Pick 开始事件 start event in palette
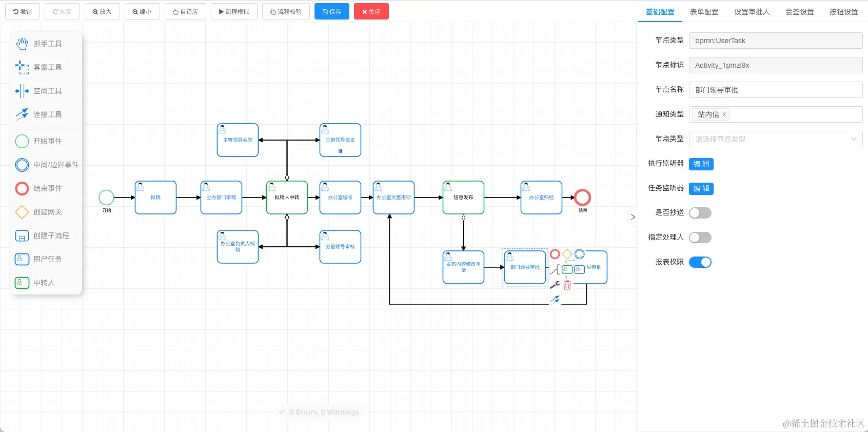 [x=38, y=141]
